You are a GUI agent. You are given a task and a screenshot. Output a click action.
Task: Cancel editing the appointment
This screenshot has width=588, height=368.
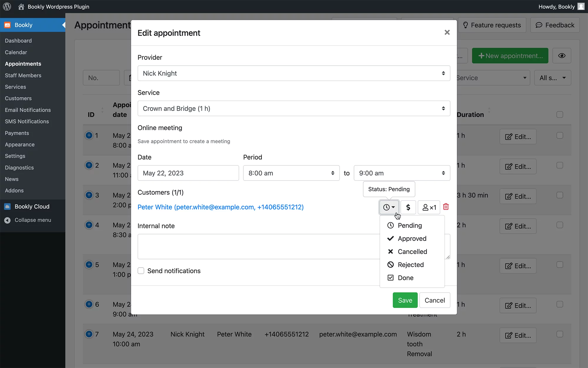[435, 300]
